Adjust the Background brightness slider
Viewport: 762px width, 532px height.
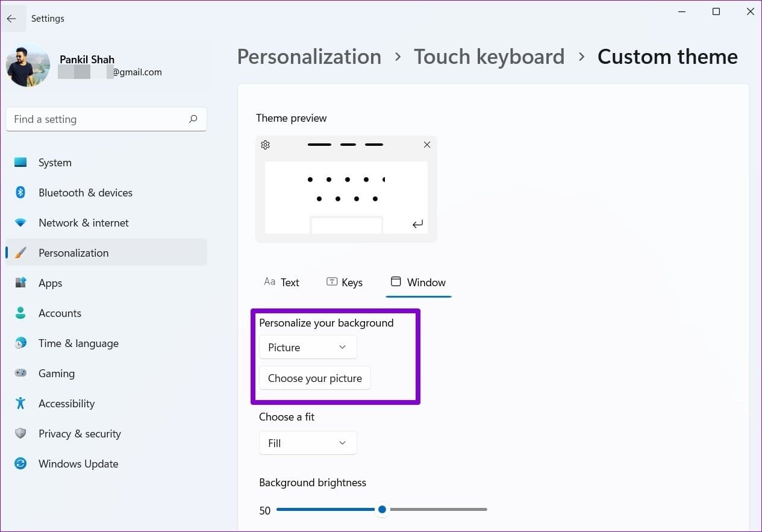[x=382, y=509]
